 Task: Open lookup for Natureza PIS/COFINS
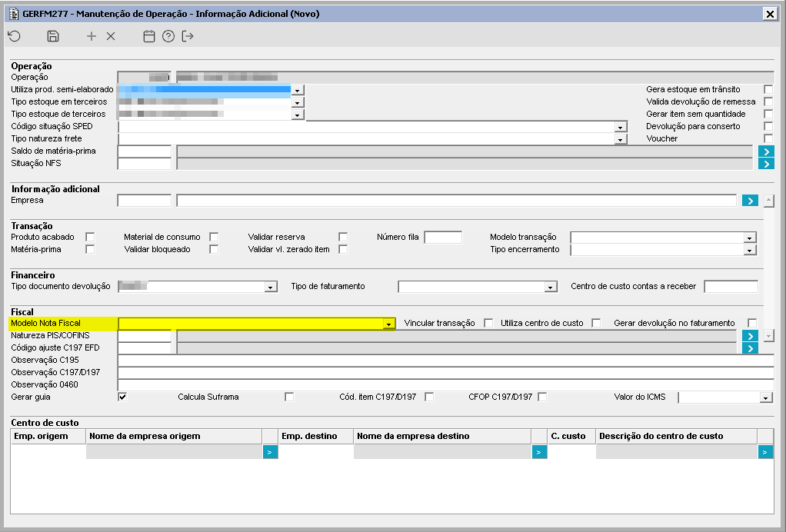pyautogui.click(x=750, y=336)
